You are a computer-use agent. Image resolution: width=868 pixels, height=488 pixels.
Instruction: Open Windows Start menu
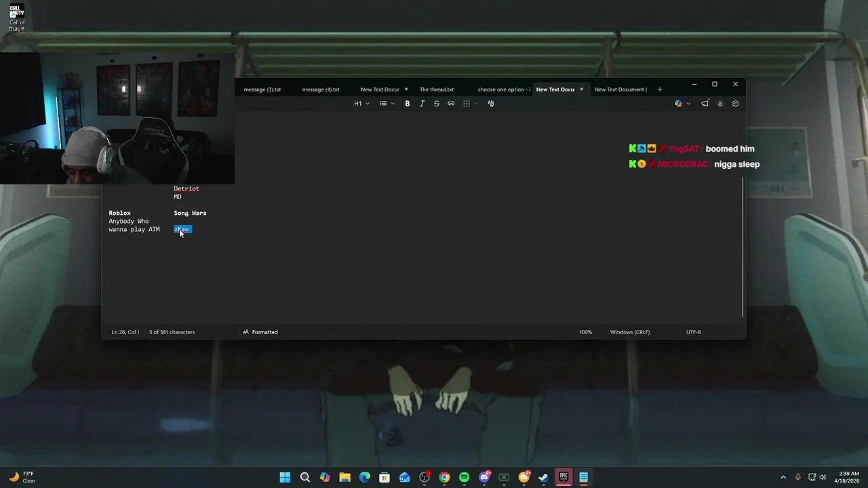pyautogui.click(x=285, y=477)
